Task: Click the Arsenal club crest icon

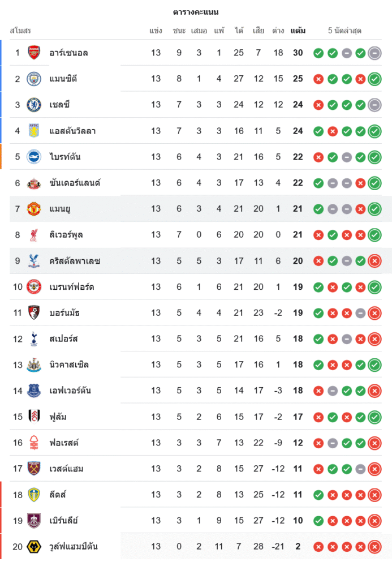Action: coord(34,53)
